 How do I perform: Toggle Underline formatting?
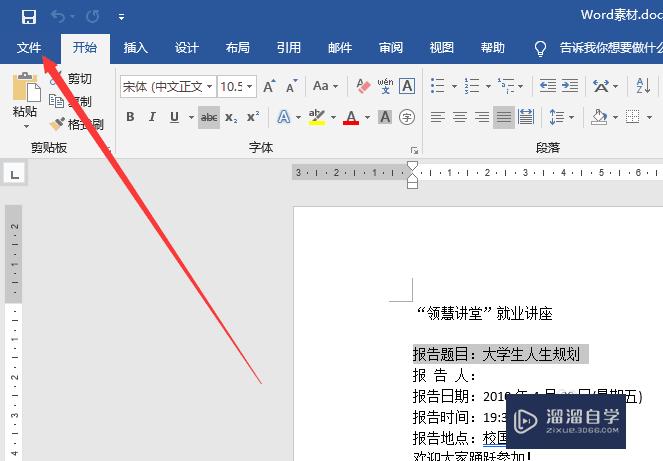(x=174, y=117)
